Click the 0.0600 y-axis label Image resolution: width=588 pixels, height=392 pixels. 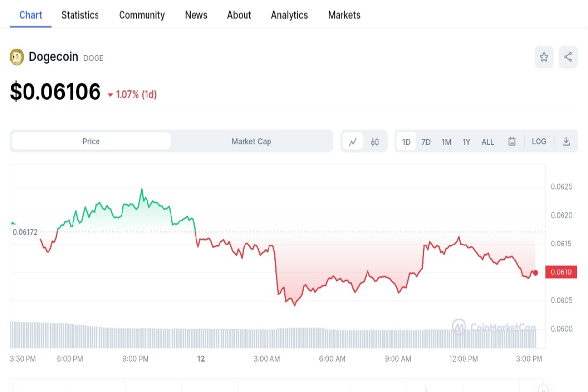coord(561,328)
